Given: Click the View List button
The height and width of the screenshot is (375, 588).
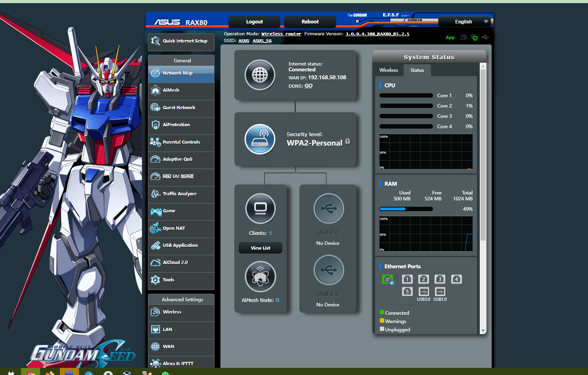Looking at the screenshot, I should click(x=260, y=248).
